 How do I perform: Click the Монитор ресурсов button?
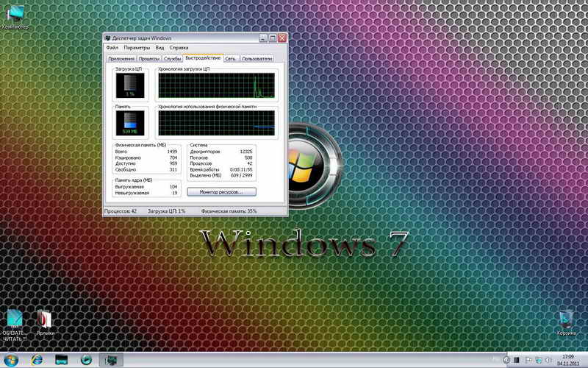pyautogui.click(x=221, y=192)
